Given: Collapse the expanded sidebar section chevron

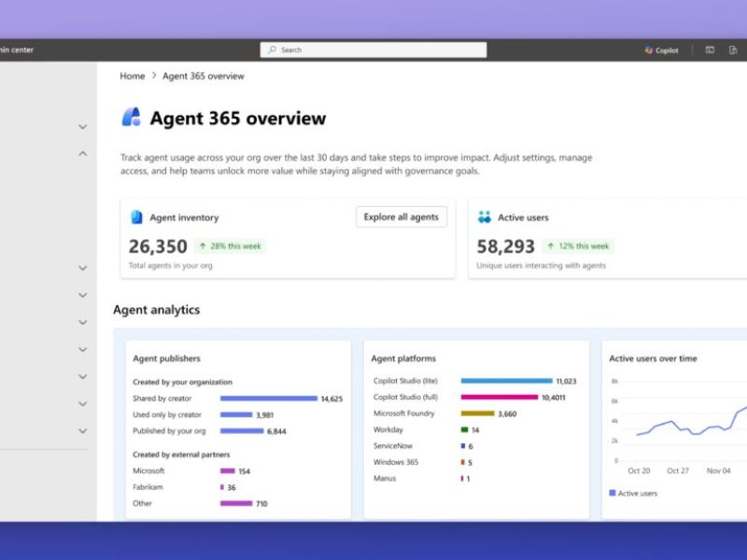Looking at the screenshot, I should (82, 152).
